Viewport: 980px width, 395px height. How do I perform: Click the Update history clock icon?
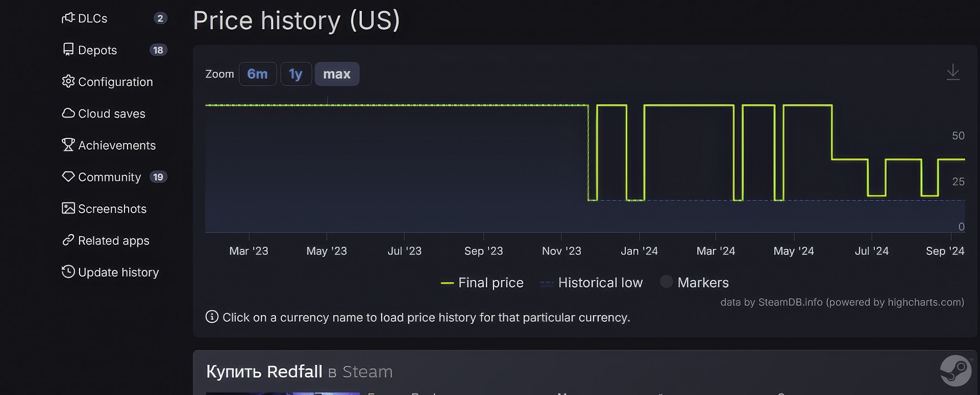(68, 272)
